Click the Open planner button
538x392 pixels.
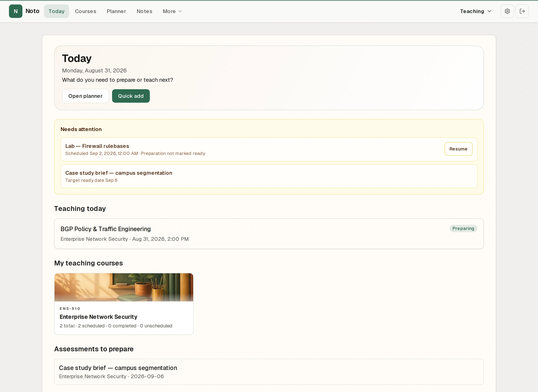[86, 96]
